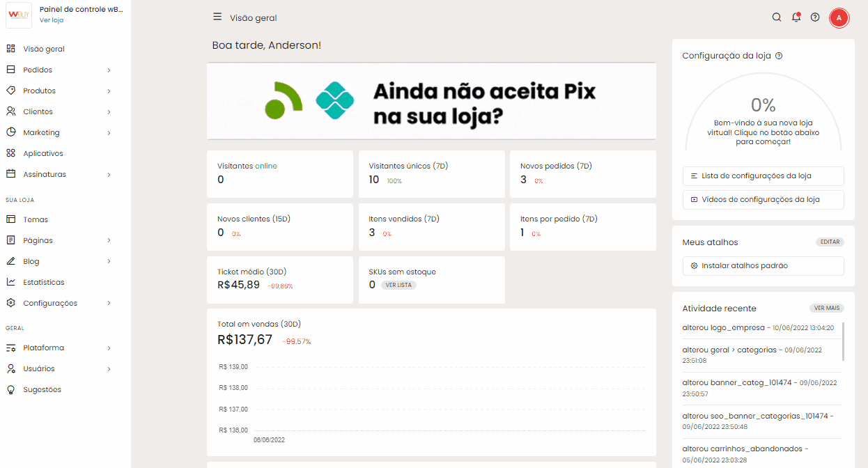
Task: Click the search magnifier icon
Action: tap(777, 17)
